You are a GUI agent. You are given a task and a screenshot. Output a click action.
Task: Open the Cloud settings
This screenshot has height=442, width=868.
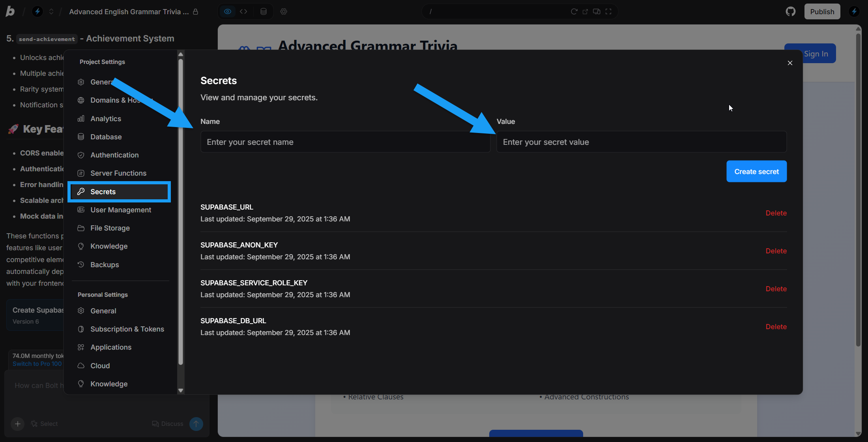120,365
